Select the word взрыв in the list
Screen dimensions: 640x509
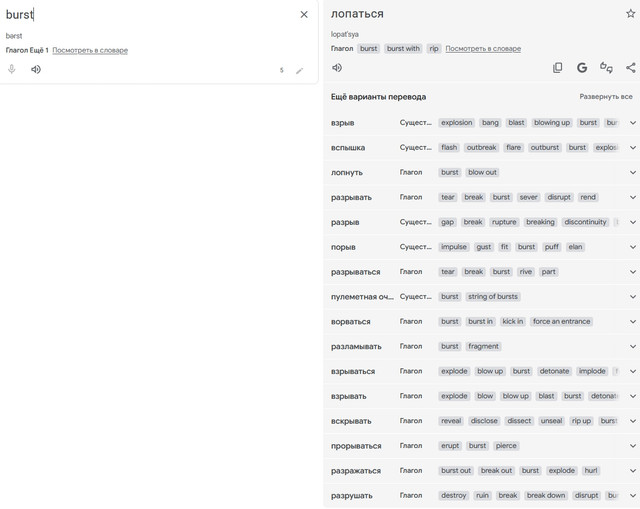coord(342,123)
